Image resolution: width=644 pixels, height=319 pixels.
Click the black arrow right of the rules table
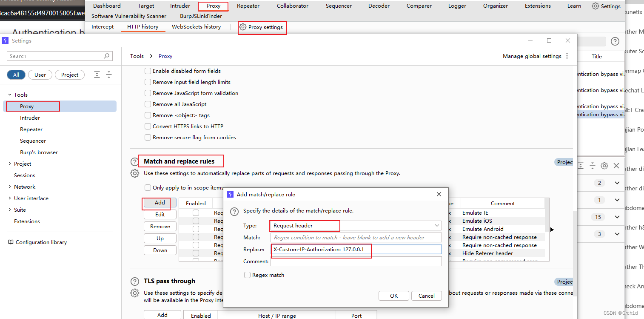tap(552, 230)
